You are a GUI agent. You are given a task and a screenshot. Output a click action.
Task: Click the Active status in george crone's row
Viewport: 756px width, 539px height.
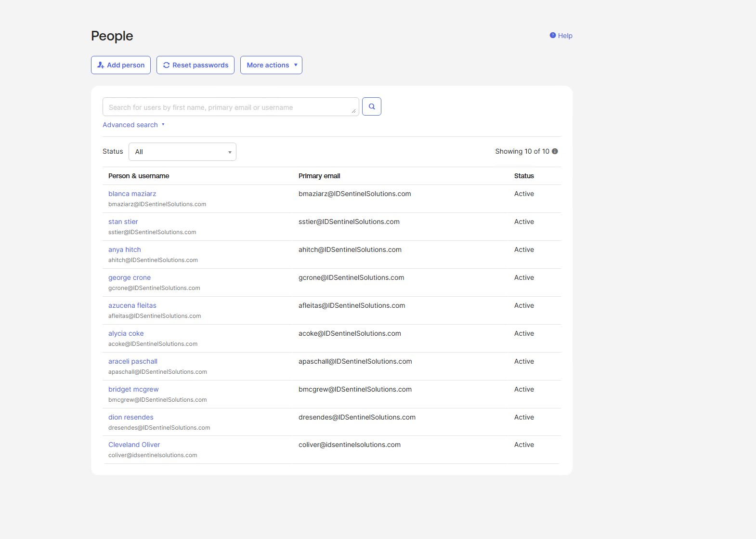(524, 277)
